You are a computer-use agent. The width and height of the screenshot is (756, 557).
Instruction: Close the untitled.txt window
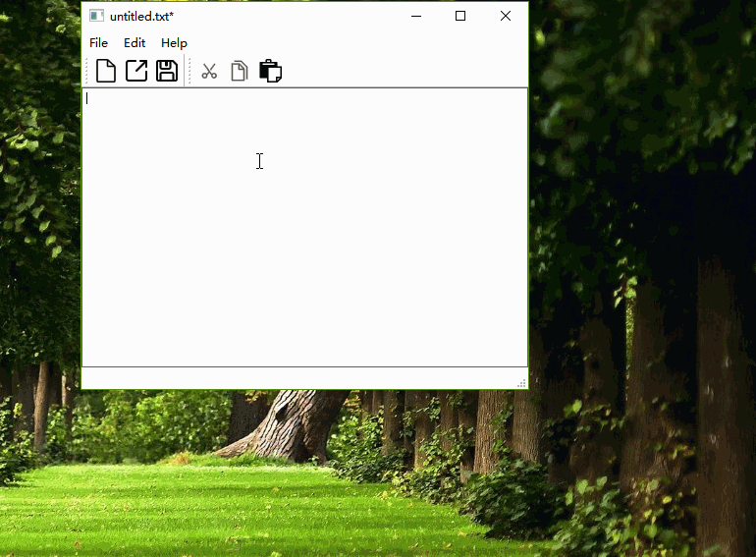pos(506,16)
